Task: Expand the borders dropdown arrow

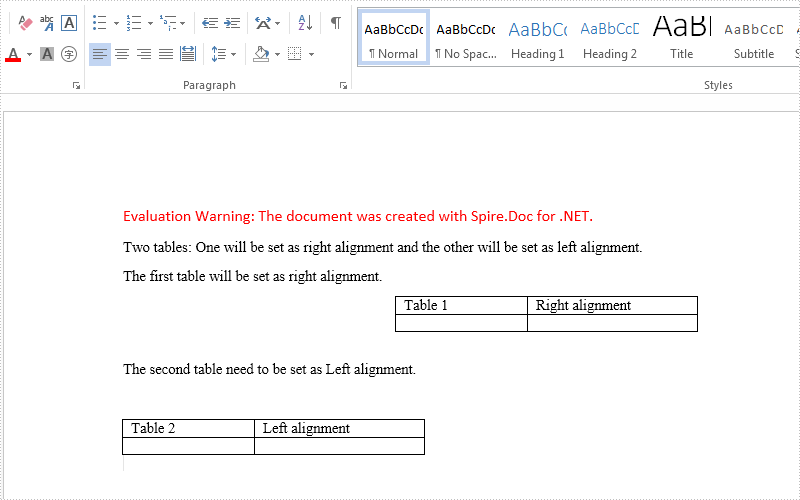Action: click(311, 55)
